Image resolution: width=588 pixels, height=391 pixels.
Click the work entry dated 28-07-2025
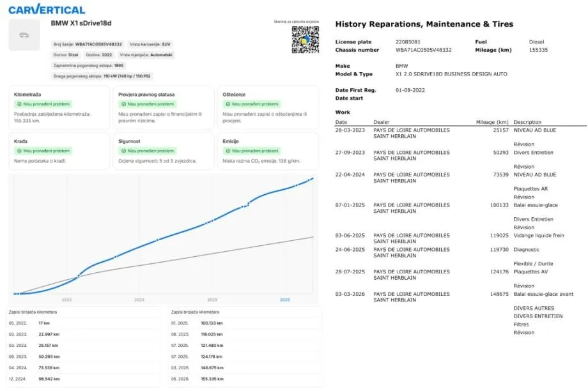[x=461, y=279]
